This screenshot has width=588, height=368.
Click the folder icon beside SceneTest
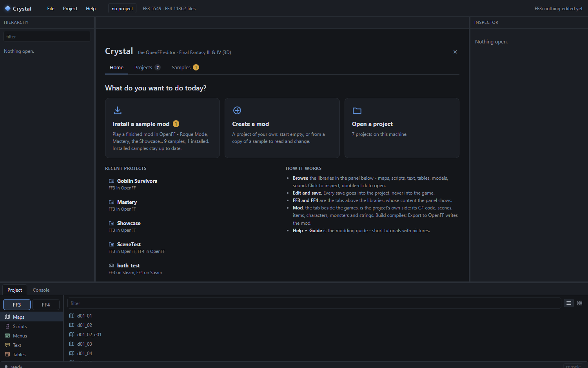click(x=112, y=244)
